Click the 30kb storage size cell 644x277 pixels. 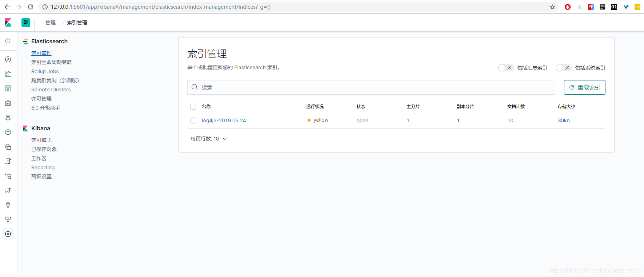564,120
